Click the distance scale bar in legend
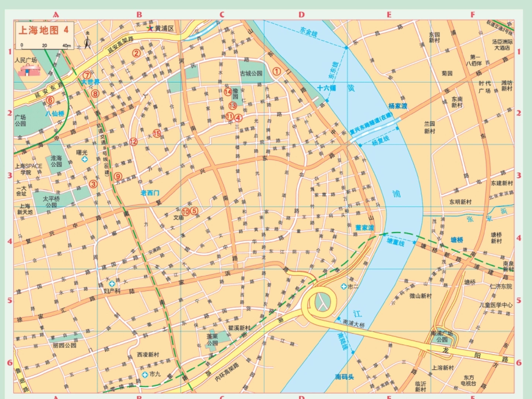Image resolution: width=532 pixels, height=399 pixels. (45, 48)
